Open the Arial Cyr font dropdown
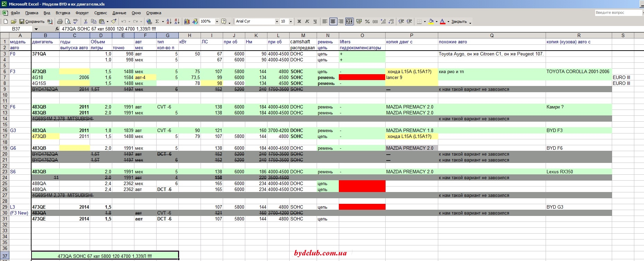The image size is (644, 261). point(277,21)
